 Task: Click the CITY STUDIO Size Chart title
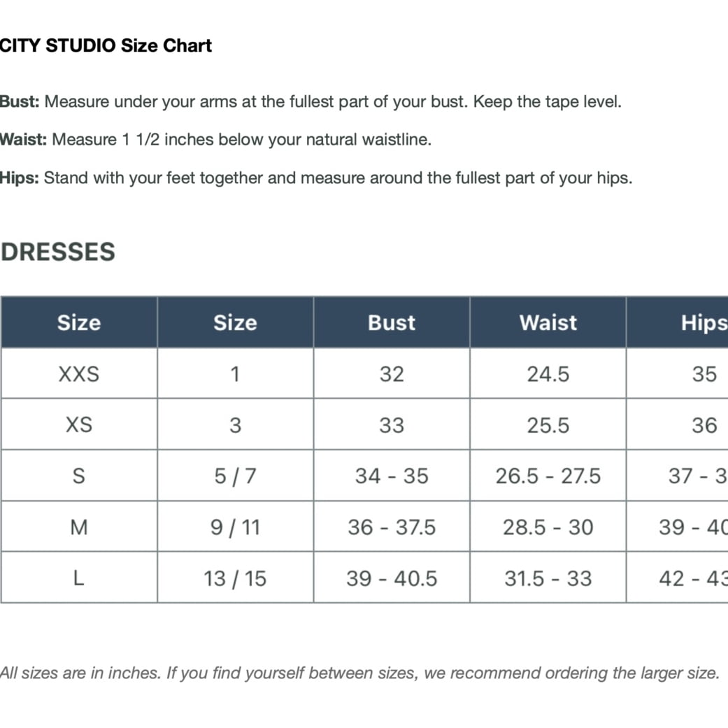click(106, 45)
